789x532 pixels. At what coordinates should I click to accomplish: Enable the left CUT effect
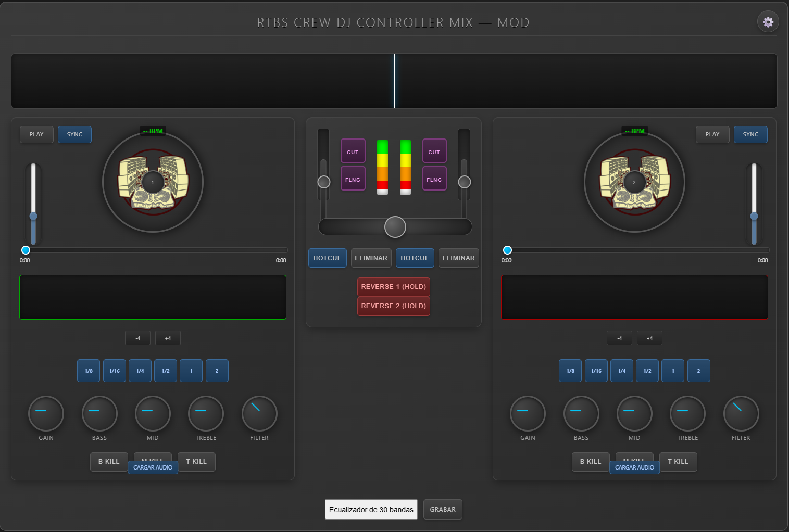coord(353,151)
